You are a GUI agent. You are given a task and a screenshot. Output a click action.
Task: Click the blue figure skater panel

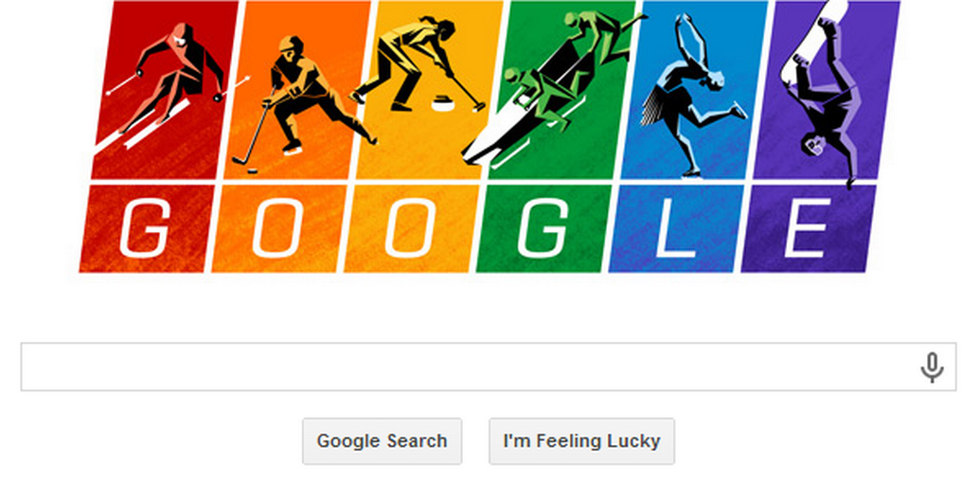pyautogui.click(x=694, y=89)
